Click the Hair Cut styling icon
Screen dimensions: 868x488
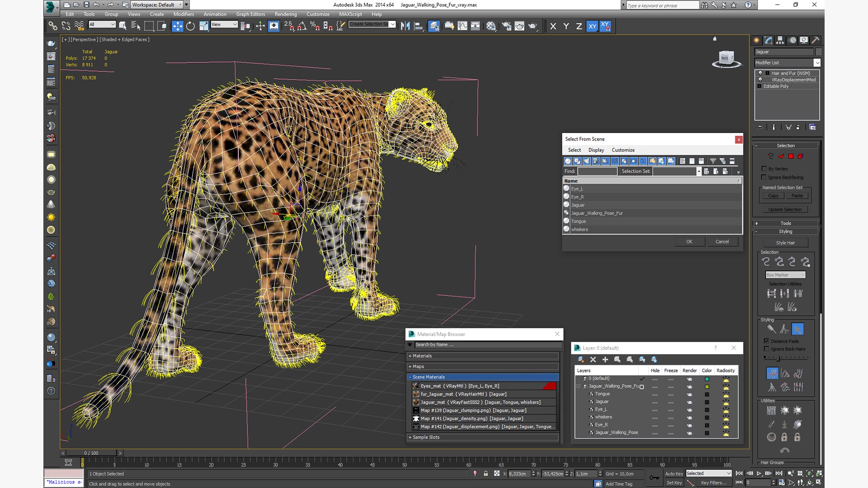(784, 329)
